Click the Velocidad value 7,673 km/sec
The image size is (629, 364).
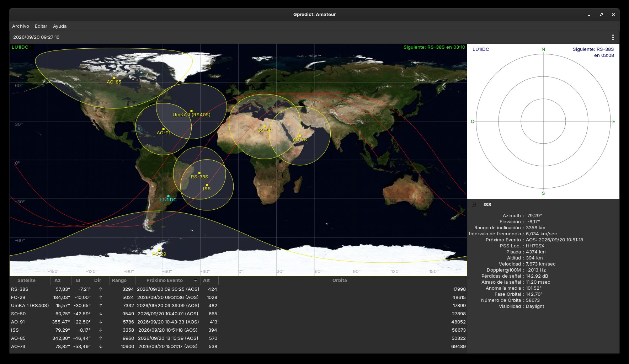click(541, 264)
